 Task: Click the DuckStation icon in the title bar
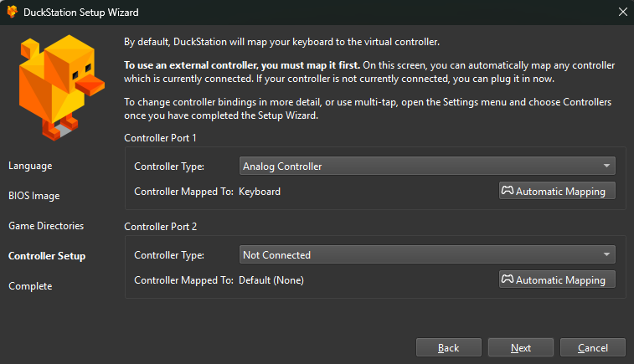13,13
